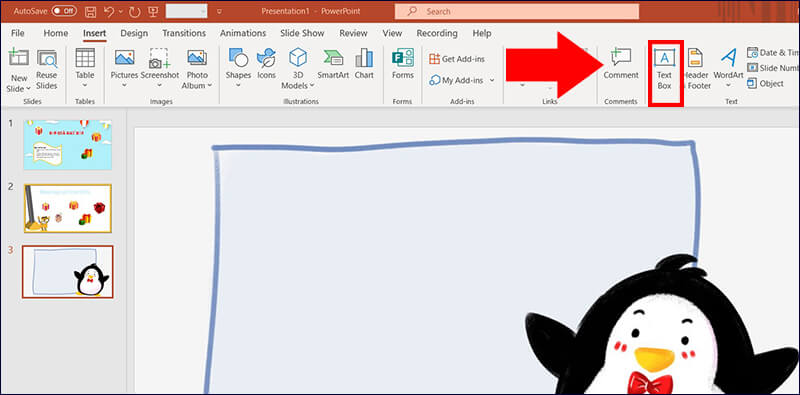Select slide 2 thumbnail

click(x=67, y=208)
